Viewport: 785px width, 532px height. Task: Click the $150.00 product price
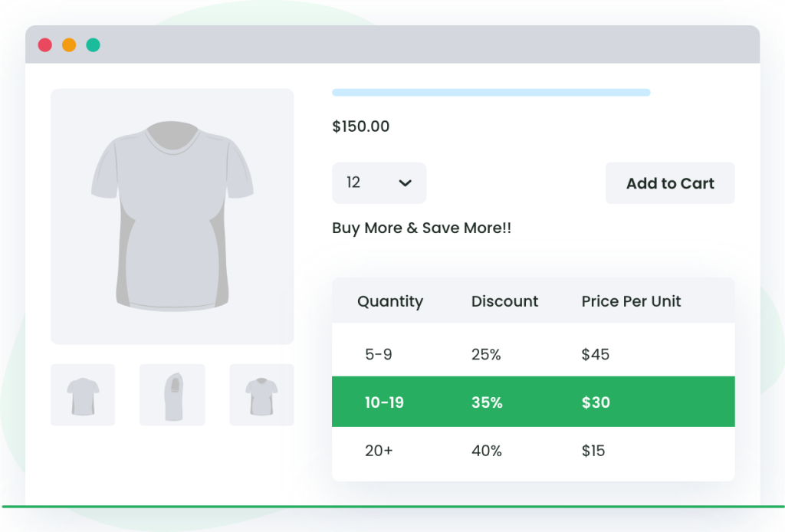pyautogui.click(x=360, y=126)
